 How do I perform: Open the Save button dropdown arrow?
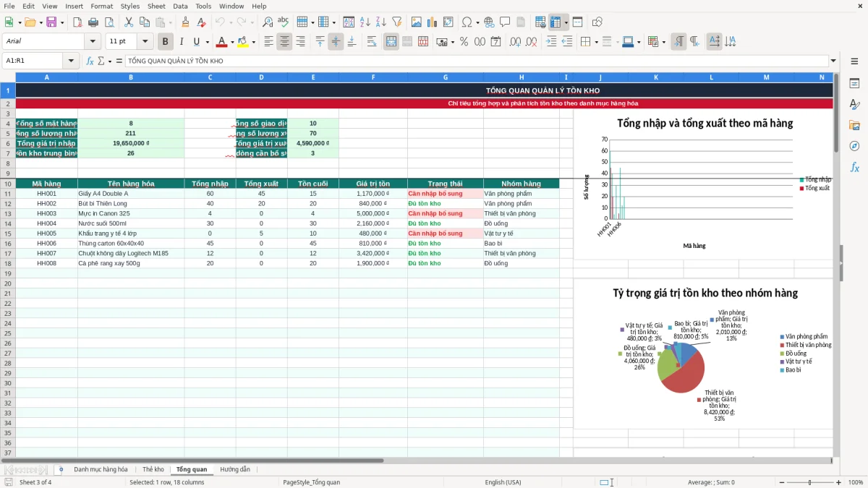coord(62,22)
